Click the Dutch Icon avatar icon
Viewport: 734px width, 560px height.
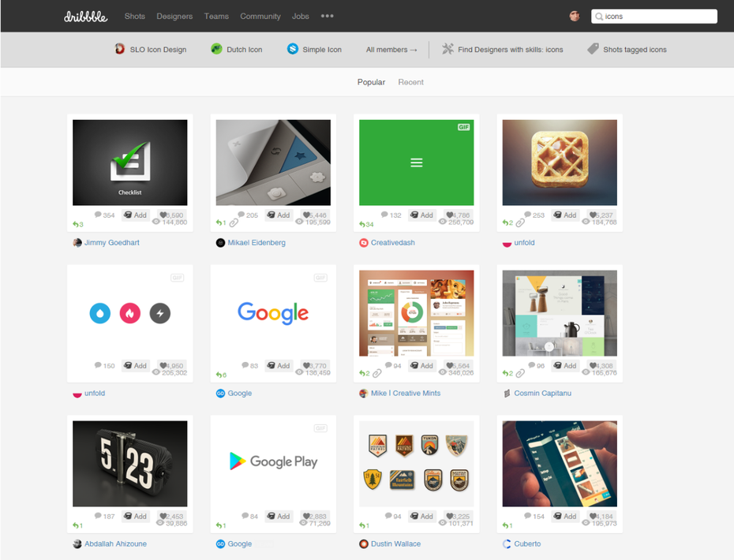point(216,49)
